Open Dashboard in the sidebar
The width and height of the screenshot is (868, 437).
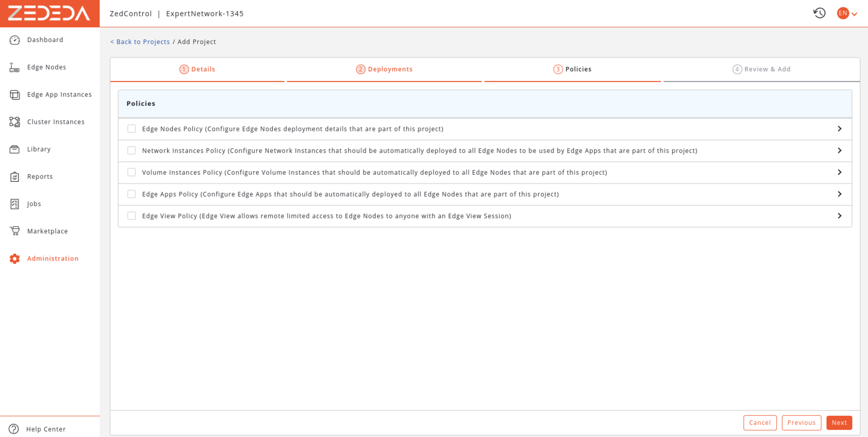click(45, 40)
